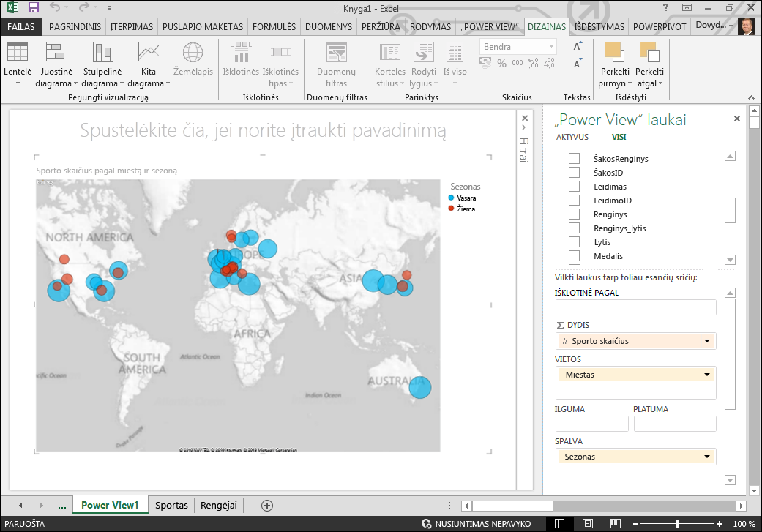Click the Perkelti atgal send backward icon
762x532 pixels.
tap(650, 52)
